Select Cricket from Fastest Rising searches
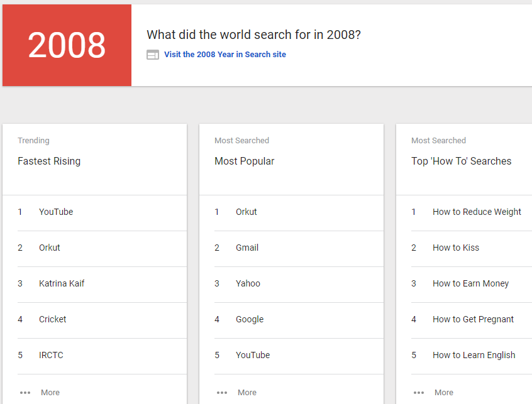The width and height of the screenshot is (532, 404). tap(52, 319)
